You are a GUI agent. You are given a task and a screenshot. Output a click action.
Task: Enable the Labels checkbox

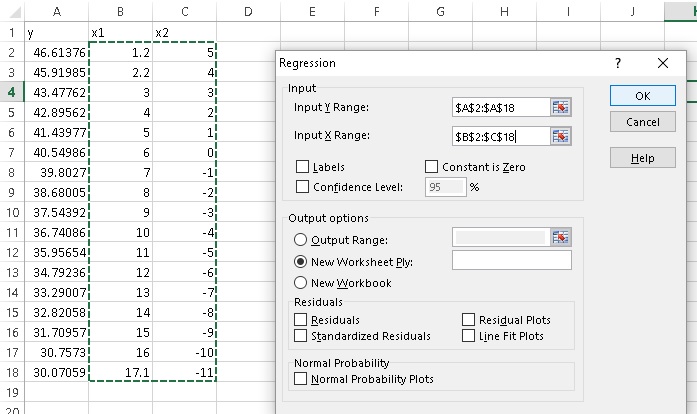303,167
